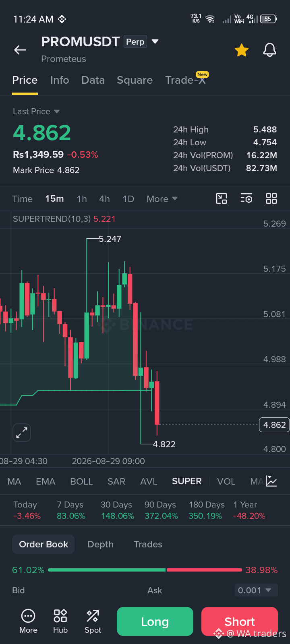Tap the 4.862 current price marker

point(274,425)
